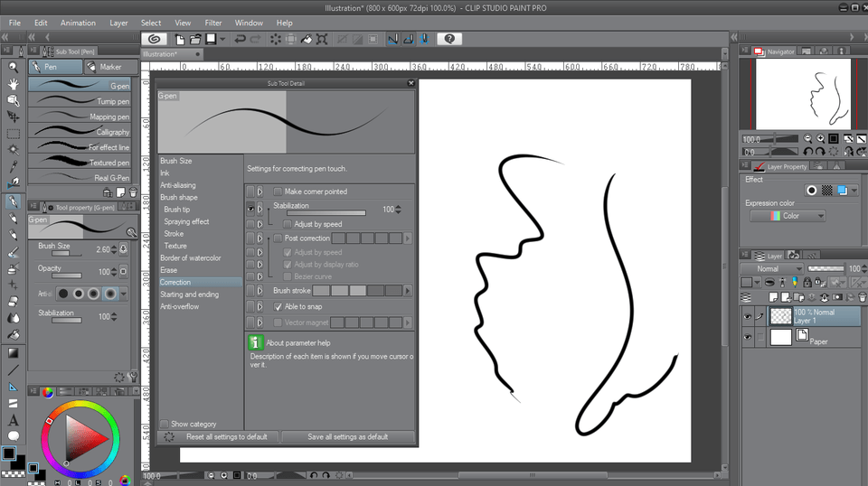Click Reset all settings to default
The width and height of the screenshot is (868, 486).
(220, 437)
